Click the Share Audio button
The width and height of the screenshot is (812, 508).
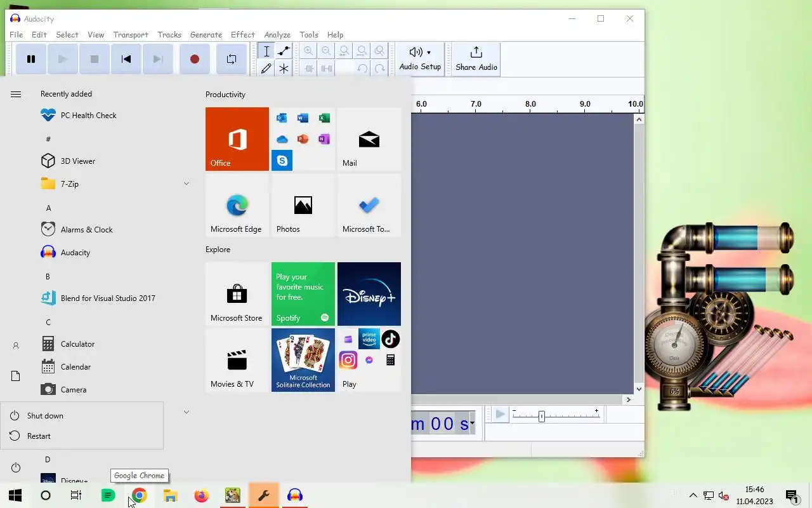tap(476, 59)
